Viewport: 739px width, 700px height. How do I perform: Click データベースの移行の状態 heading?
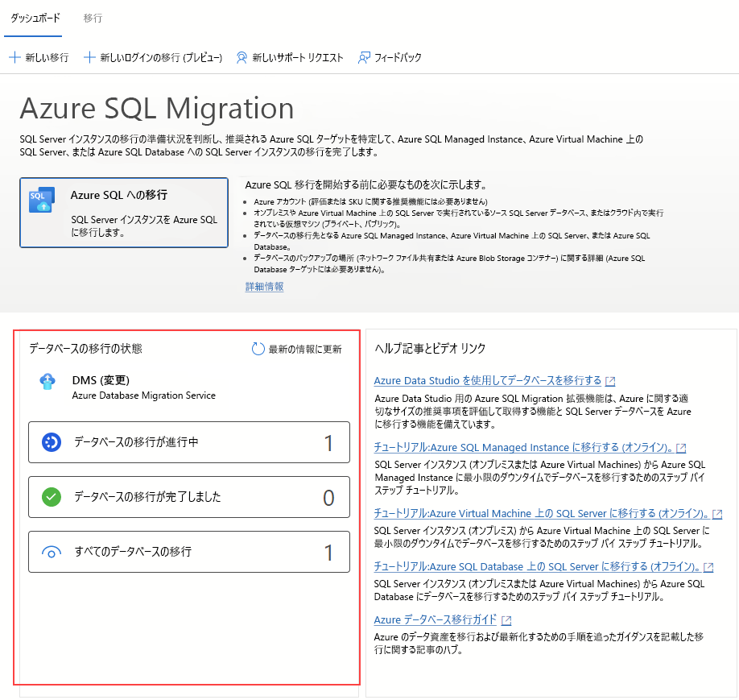point(85,348)
